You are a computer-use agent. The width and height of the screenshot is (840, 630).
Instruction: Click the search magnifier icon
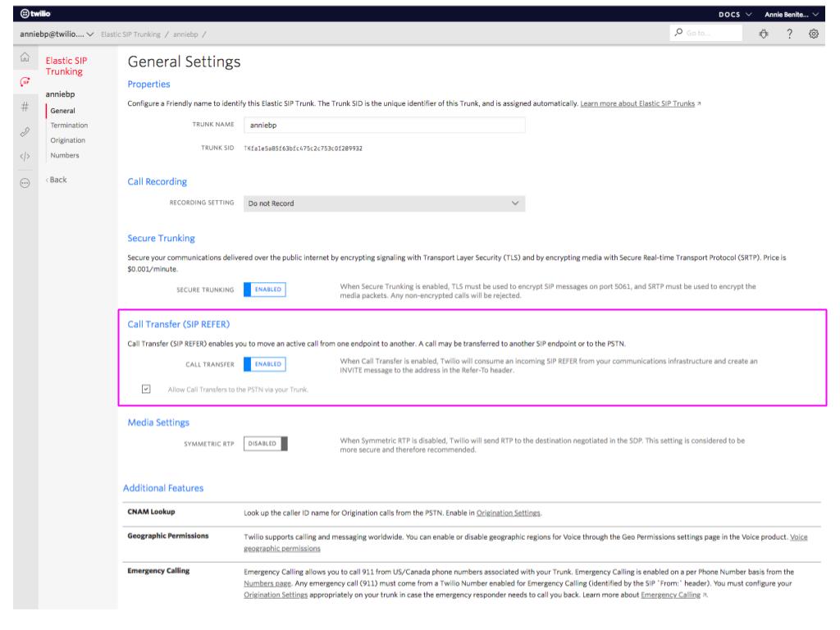click(678, 33)
